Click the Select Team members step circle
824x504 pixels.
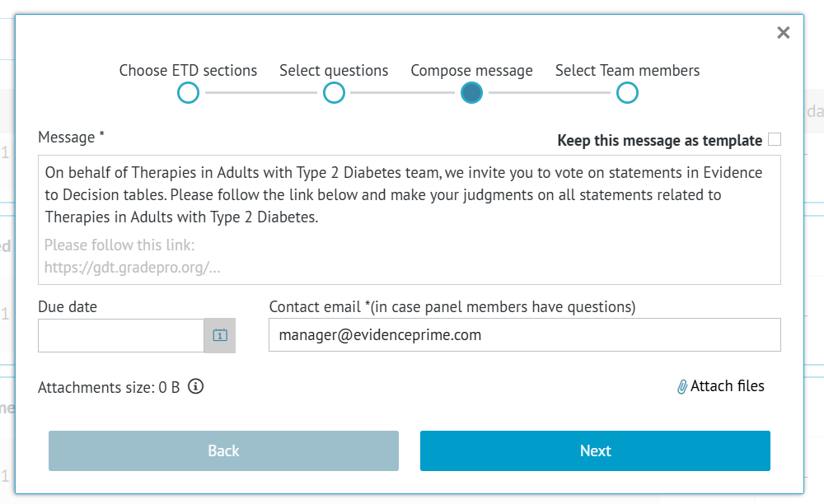pyautogui.click(x=627, y=93)
